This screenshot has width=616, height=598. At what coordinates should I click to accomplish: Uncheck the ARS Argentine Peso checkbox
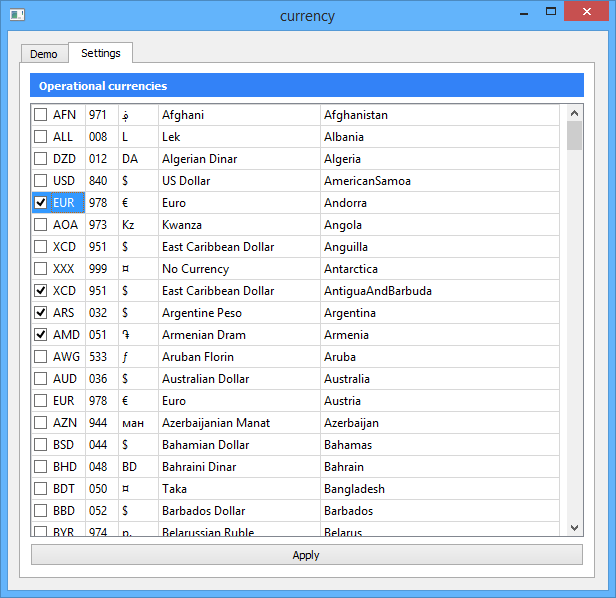pos(40,313)
